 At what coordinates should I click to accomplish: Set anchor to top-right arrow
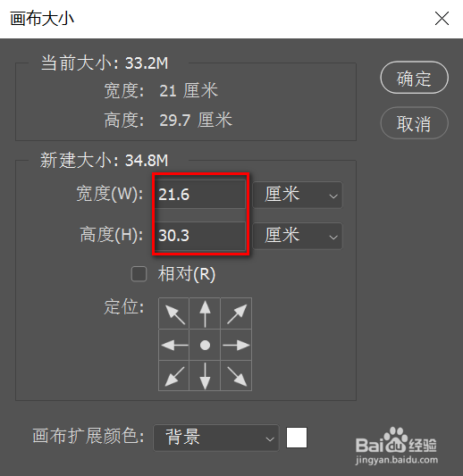(236, 313)
